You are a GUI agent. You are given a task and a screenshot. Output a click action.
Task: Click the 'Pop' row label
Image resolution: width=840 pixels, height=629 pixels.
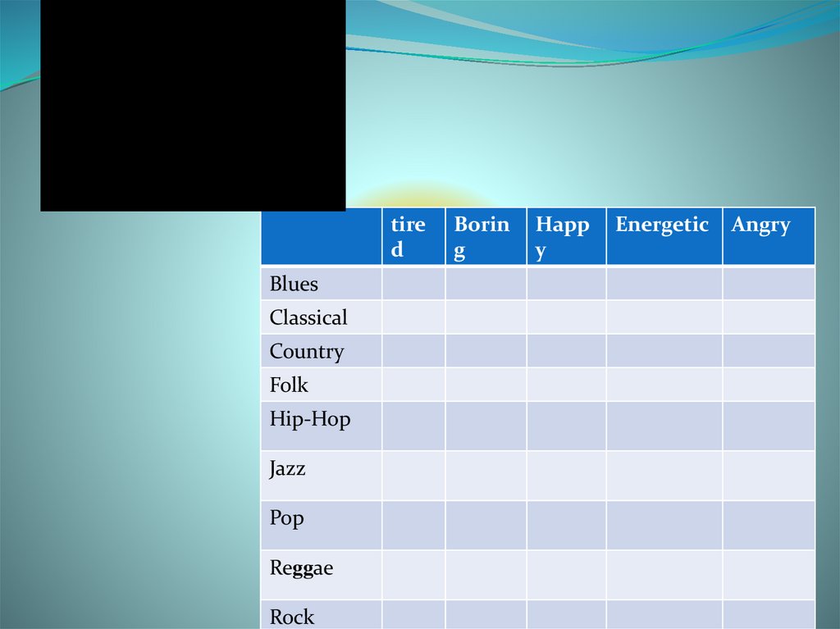click(x=322, y=525)
